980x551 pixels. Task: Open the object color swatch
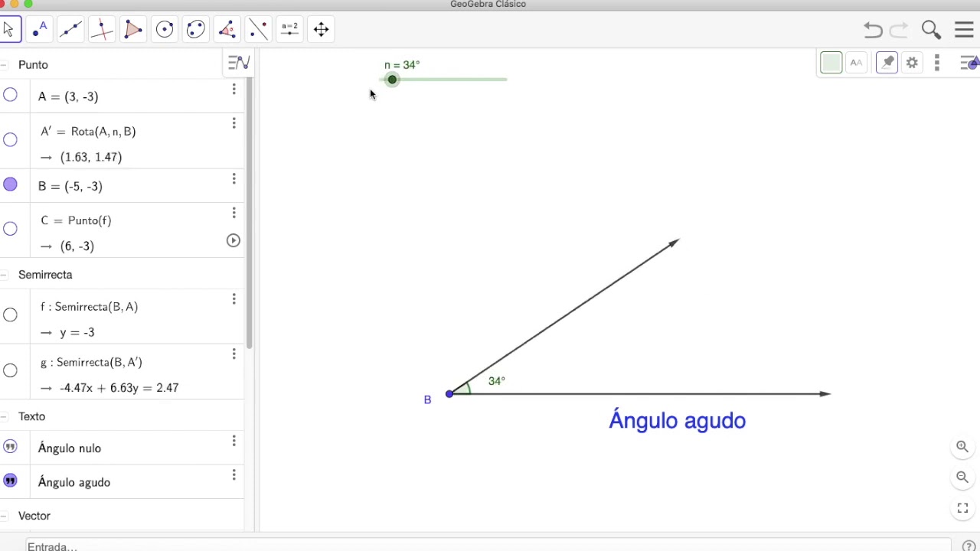tap(831, 63)
